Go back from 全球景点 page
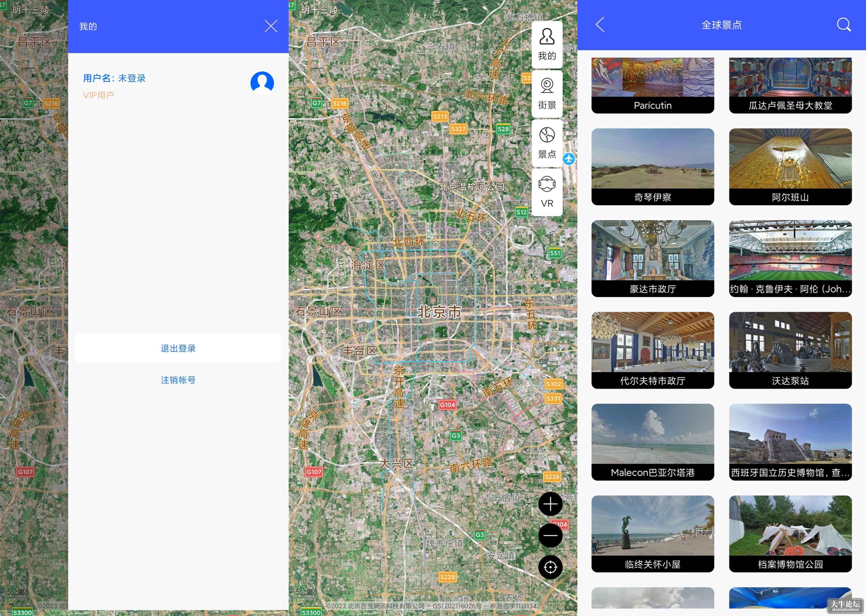The image size is (866, 616). tap(600, 25)
